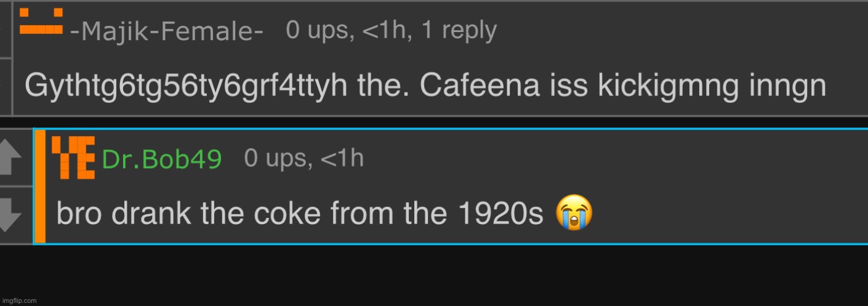Click the orange bar left of Dr.Bob49's reply
The height and width of the screenshot is (306, 868).
click(40, 186)
